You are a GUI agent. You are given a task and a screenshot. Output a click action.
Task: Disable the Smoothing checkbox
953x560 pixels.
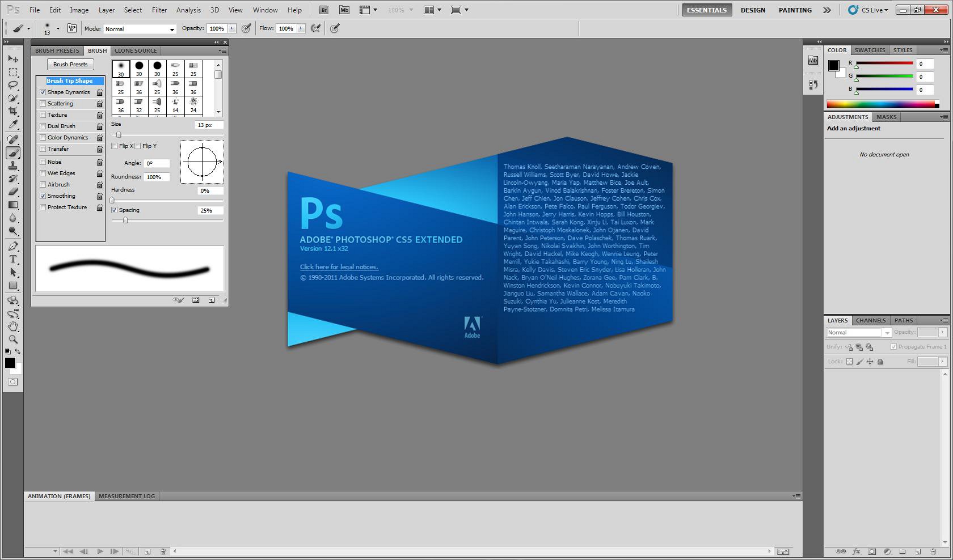tap(43, 196)
